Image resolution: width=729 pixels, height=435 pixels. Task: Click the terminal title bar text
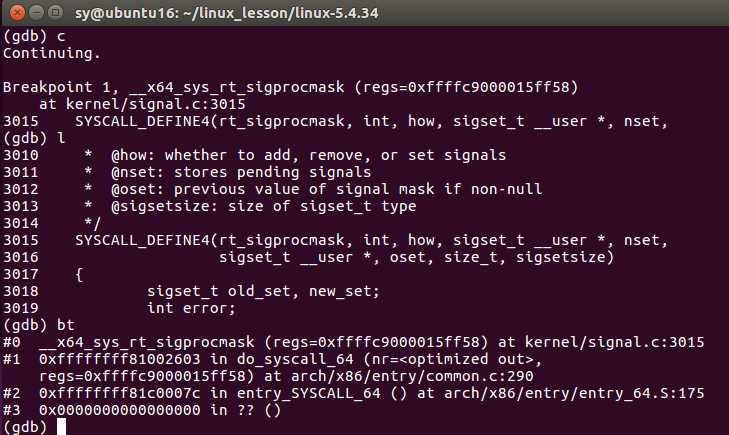(x=226, y=13)
